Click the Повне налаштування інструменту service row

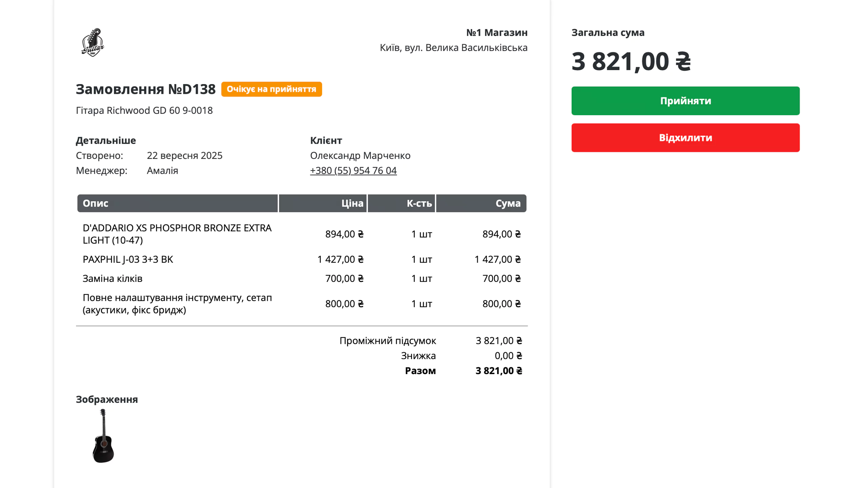[302, 304]
